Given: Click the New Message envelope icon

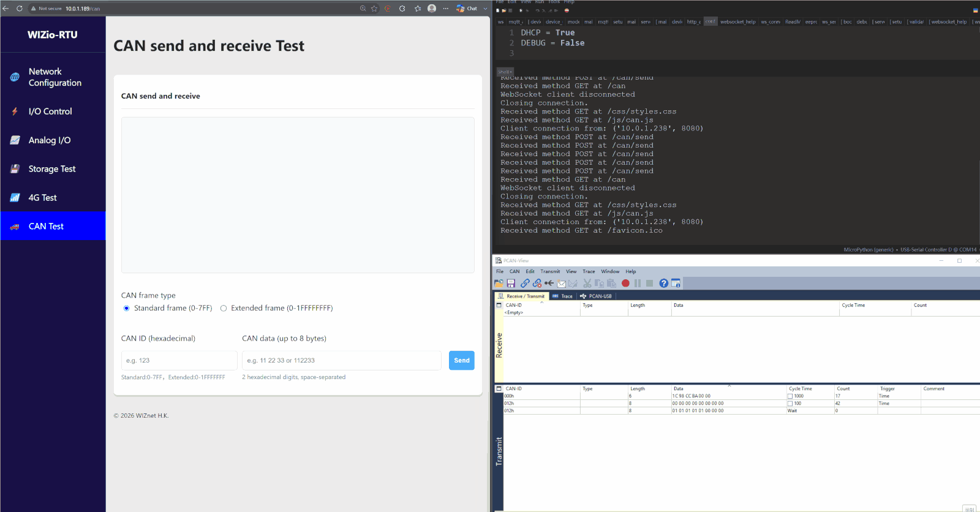Looking at the screenshot, I should (x=561, y=284).
